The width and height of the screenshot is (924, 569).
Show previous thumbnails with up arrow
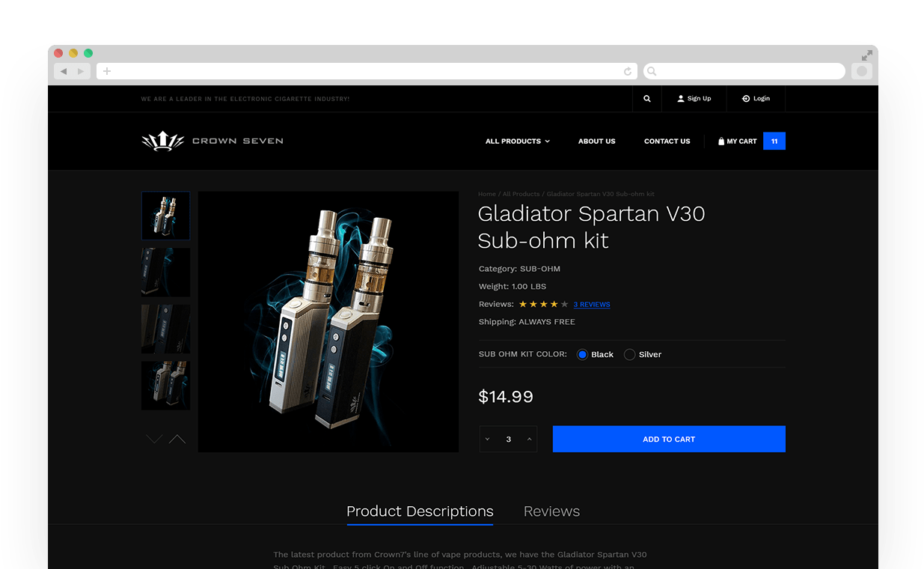click(177, 439)
